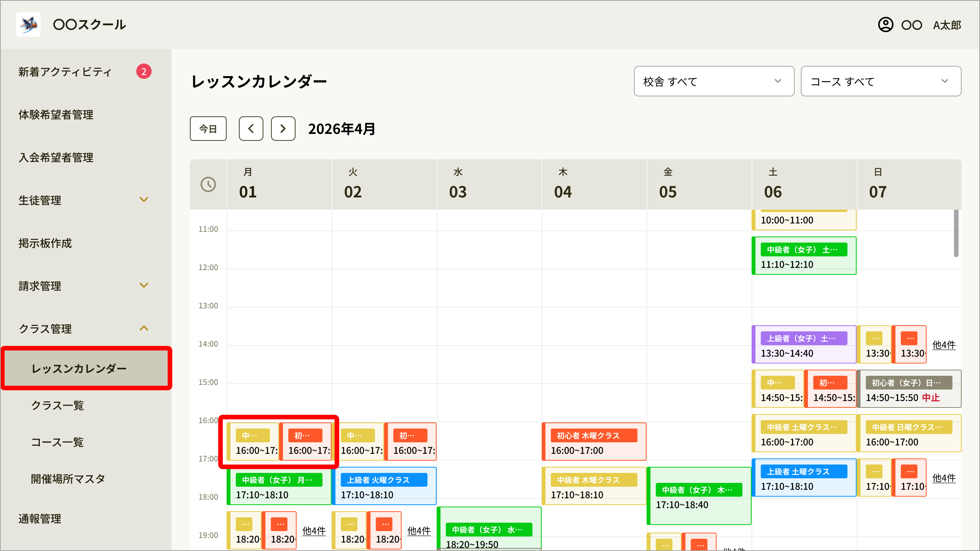980x551 pixels.
Task: Open 上級者 土曜クラス 17:10~18:10 lesson
Action: (x=804, y=478)
